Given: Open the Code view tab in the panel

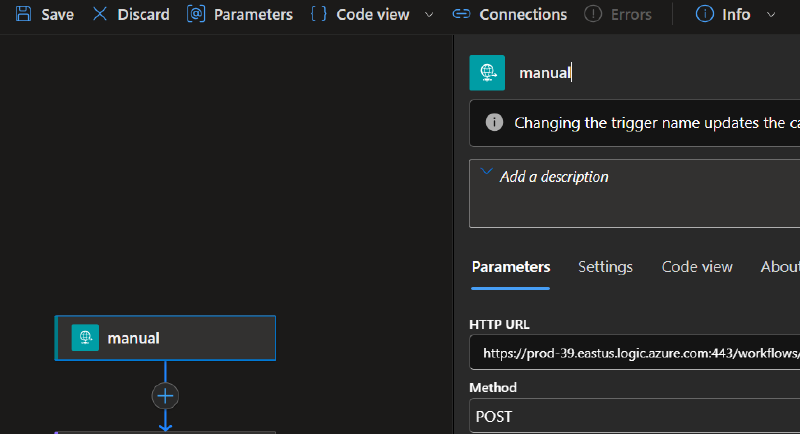Looking at the screenshot, I should click(x=697, y=267).
